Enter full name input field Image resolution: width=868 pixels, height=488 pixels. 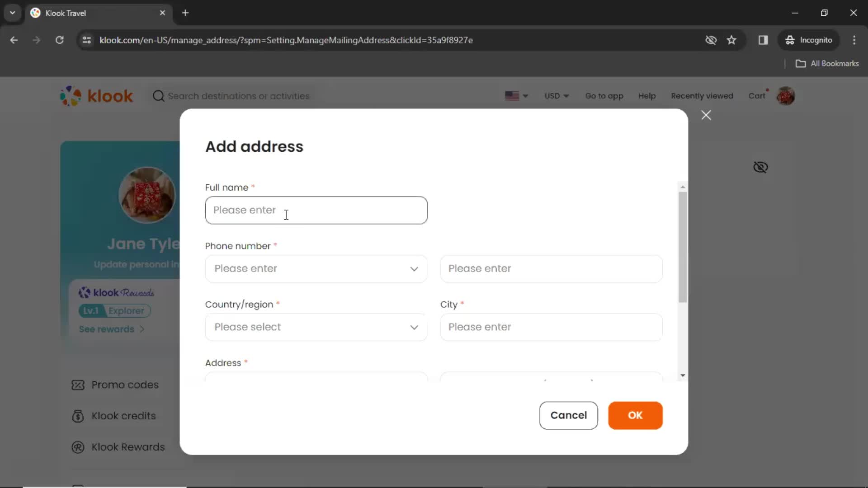click(316, 210)
